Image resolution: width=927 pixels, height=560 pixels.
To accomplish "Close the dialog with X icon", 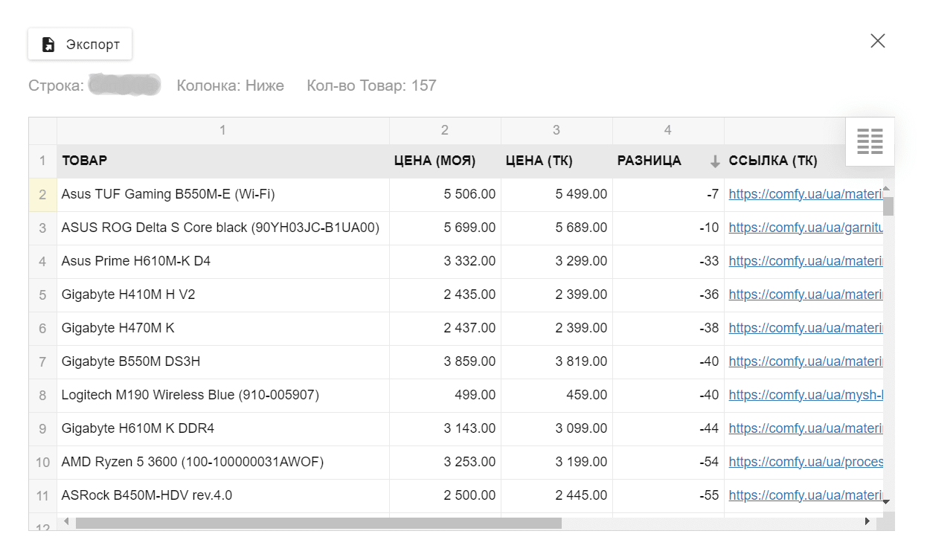I will (878, 41).
